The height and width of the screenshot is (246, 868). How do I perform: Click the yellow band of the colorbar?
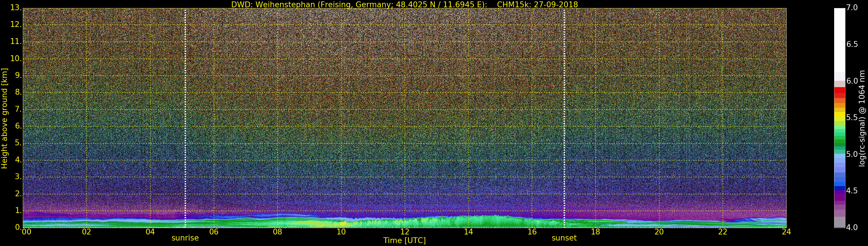click(840, 115)
